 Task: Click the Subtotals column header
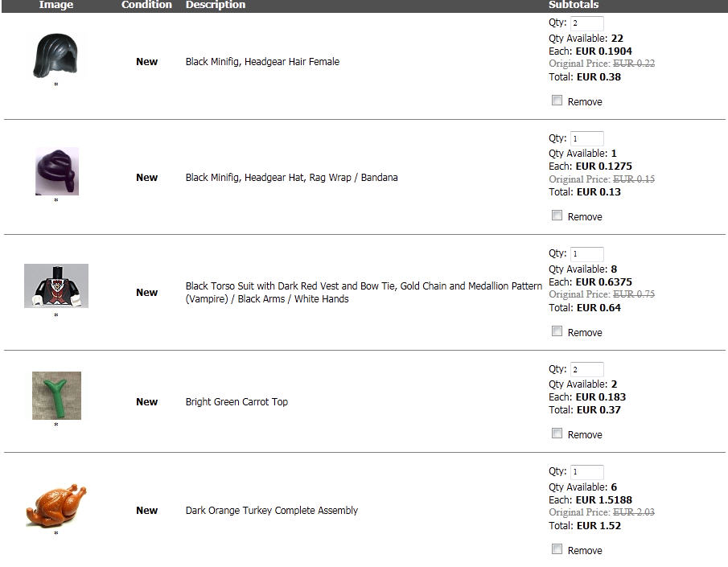coord(574,5)
